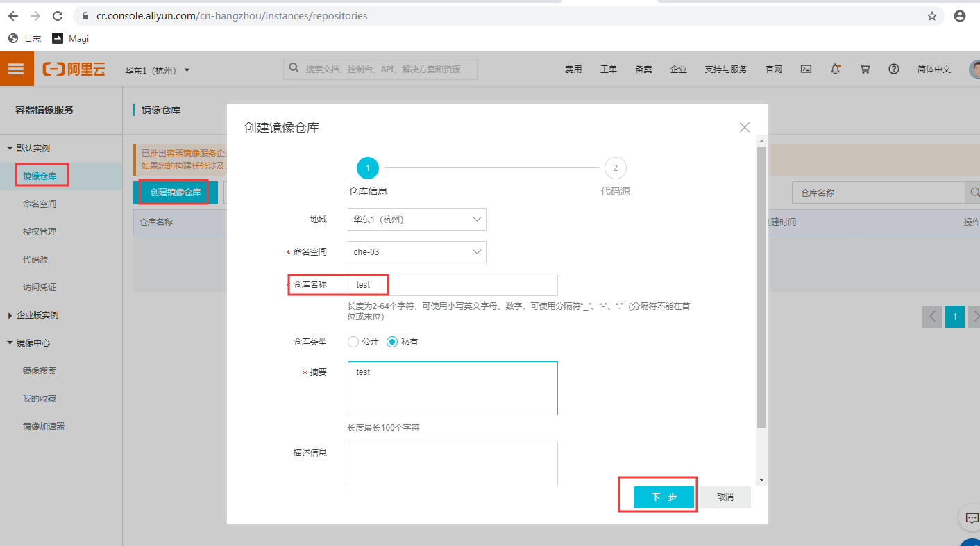Image resolution: width=980 pixels, height=546 pixels.
Task: Open the 命名空间 dropdown showing che-03
Action: pos(416,252)
